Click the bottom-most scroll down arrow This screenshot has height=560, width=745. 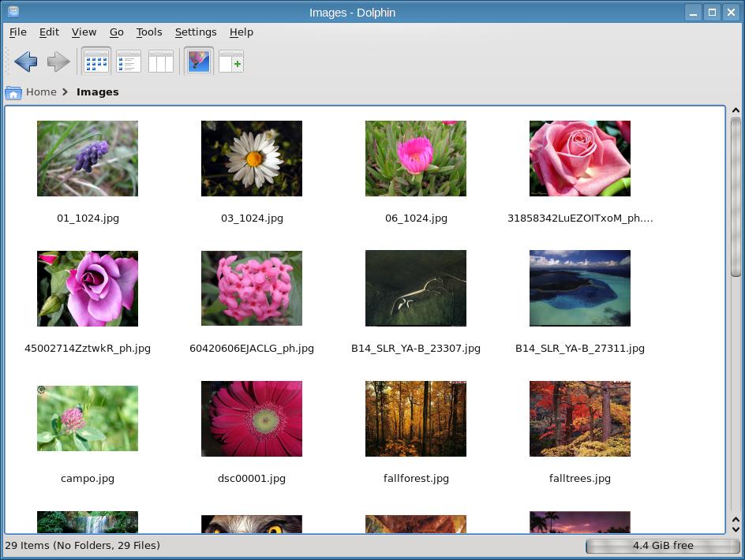736,529
